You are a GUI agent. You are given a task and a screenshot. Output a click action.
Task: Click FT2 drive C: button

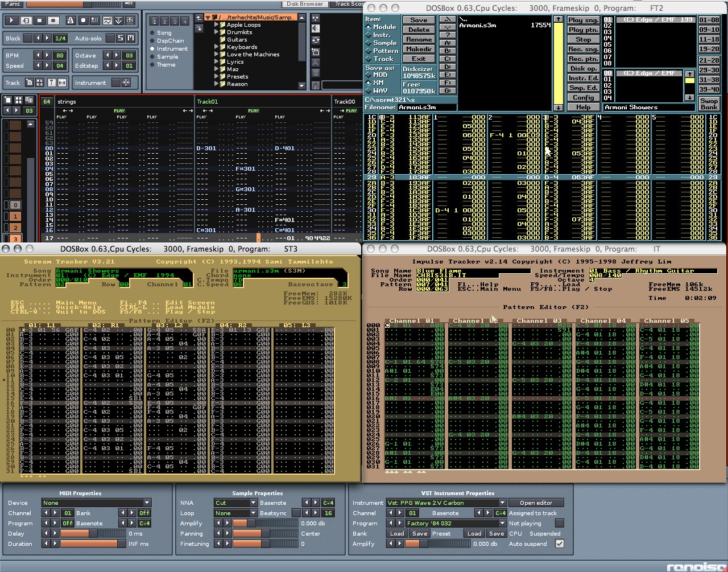tap(448, 59)
